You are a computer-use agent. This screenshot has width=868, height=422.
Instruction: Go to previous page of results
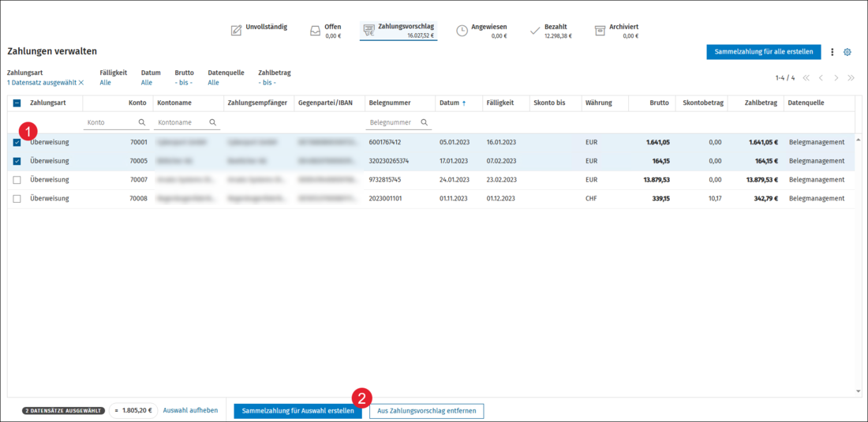[821, 78]
